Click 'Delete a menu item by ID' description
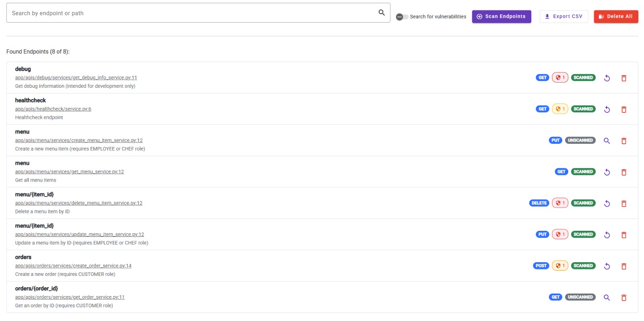 click(x=42, y=212)
